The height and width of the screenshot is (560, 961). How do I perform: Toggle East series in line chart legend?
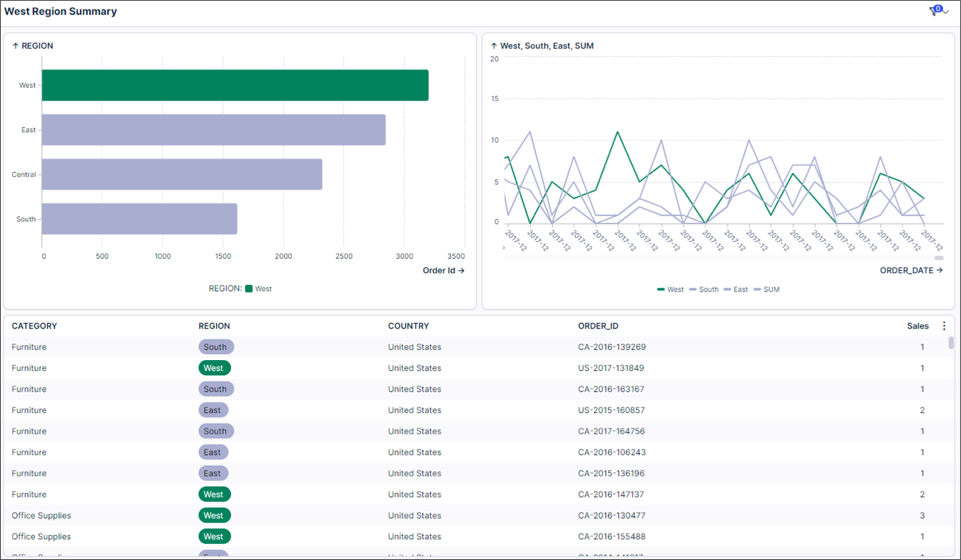tap(736, 289)
